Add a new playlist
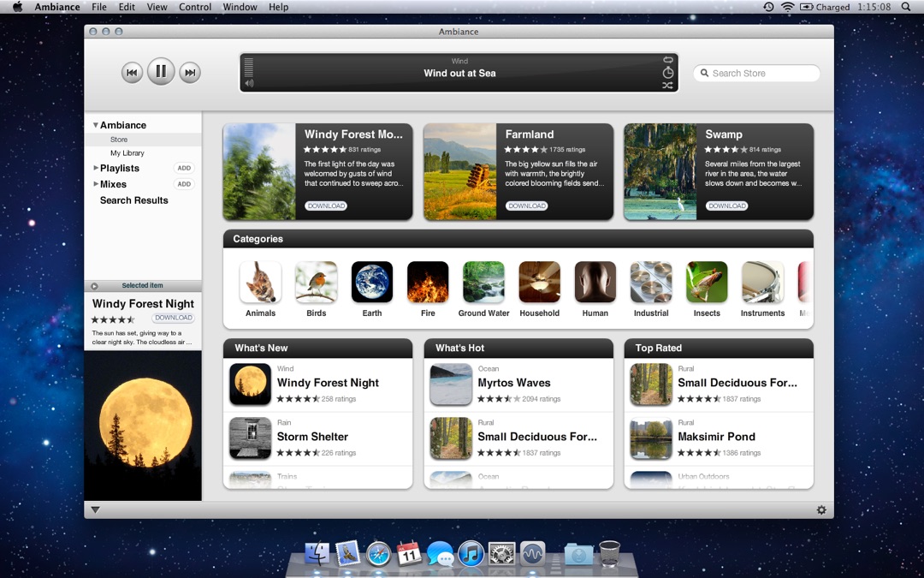 click(185, 168)
